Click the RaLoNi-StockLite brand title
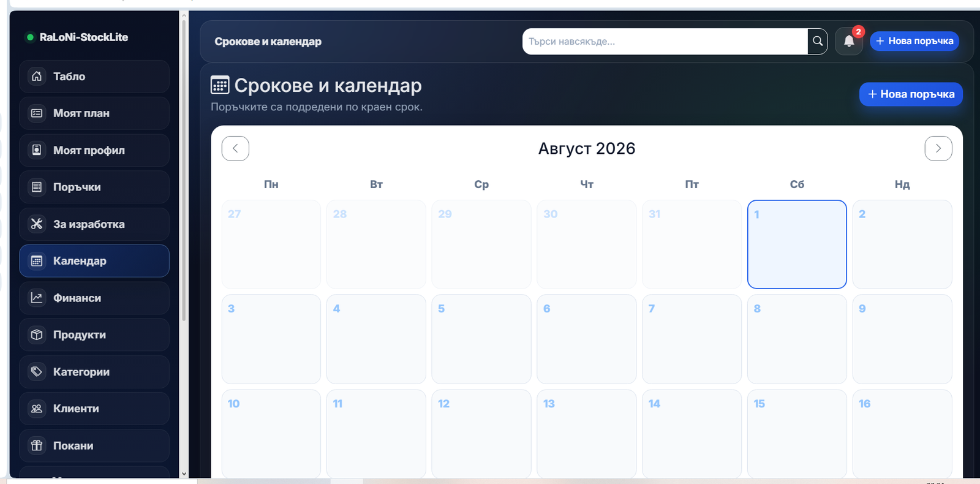This screenshot has width=980, height=484. pyautogui.click(x=84, y=37)
